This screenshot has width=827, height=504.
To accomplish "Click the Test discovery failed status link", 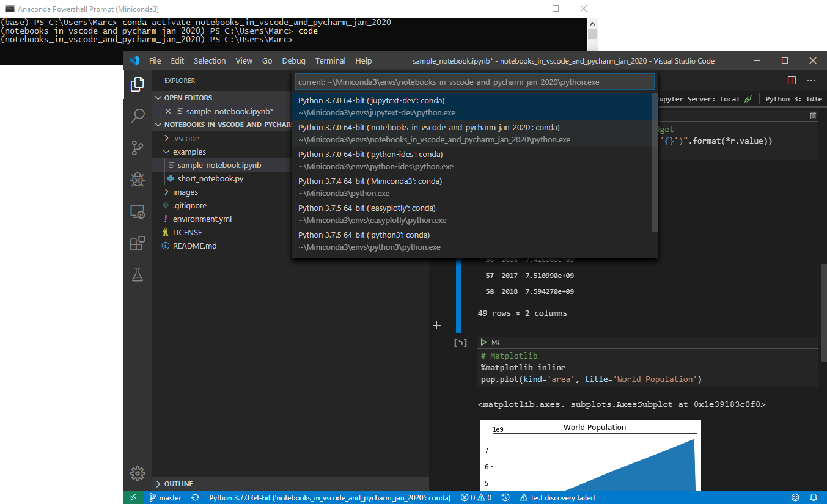I will click(x=557, y=497).
